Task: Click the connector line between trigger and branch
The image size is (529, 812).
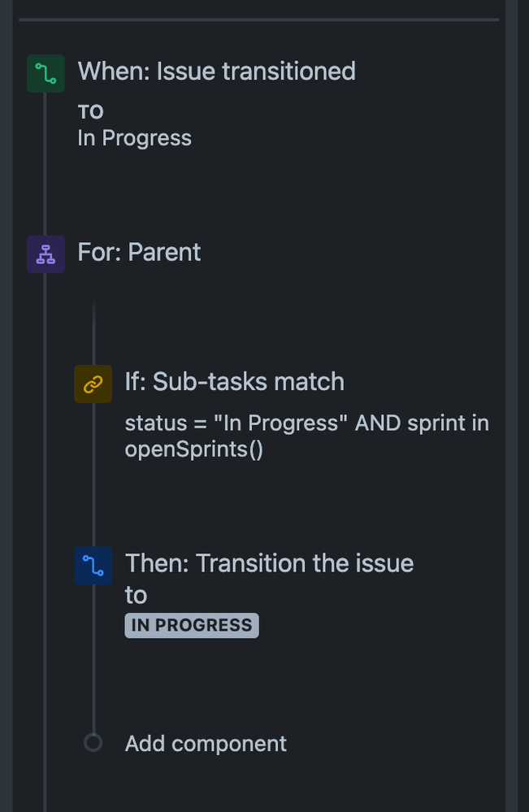Action: point(45,163)
